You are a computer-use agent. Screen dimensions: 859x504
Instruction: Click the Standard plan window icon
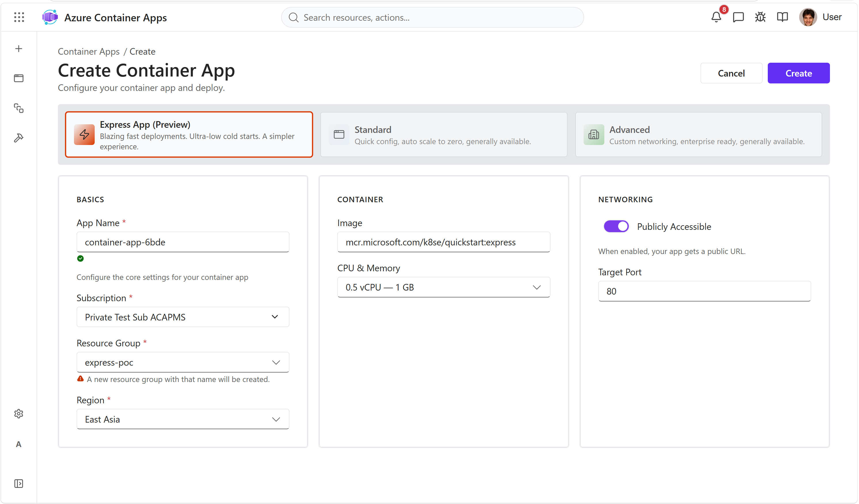click(x=339, y=135)
